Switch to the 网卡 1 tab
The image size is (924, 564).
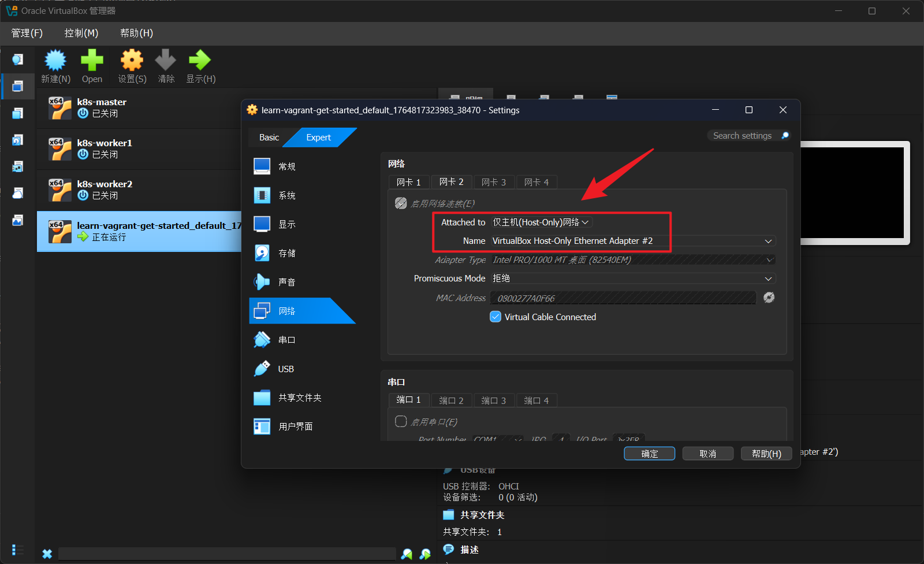(x=408, y=182)
